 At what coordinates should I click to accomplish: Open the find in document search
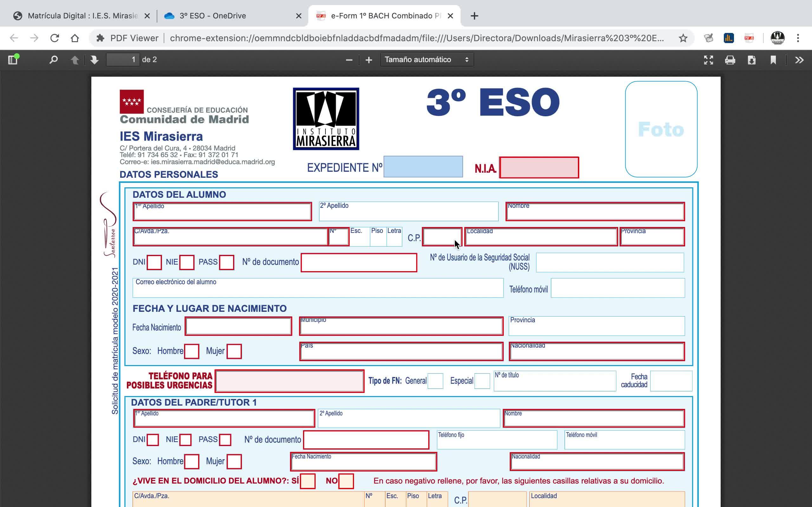coord(53,60)
